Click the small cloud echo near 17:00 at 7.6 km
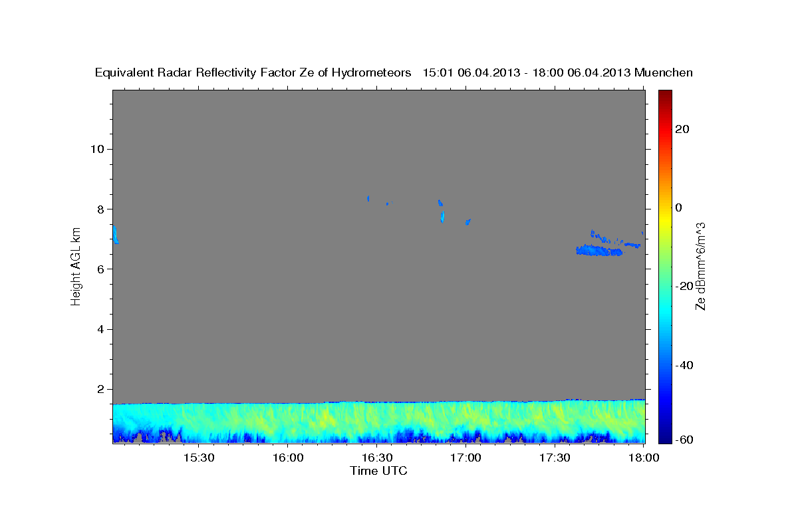This screenshot has height=532, width=798. pyautogui.click(x=468, y=221)
